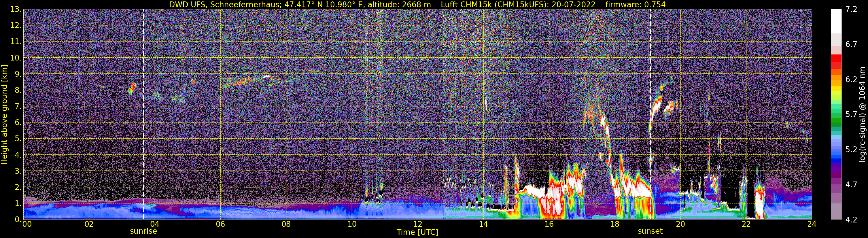
Task: Select the white dashed sunrise marker line
Action: (x=143, y=114)
